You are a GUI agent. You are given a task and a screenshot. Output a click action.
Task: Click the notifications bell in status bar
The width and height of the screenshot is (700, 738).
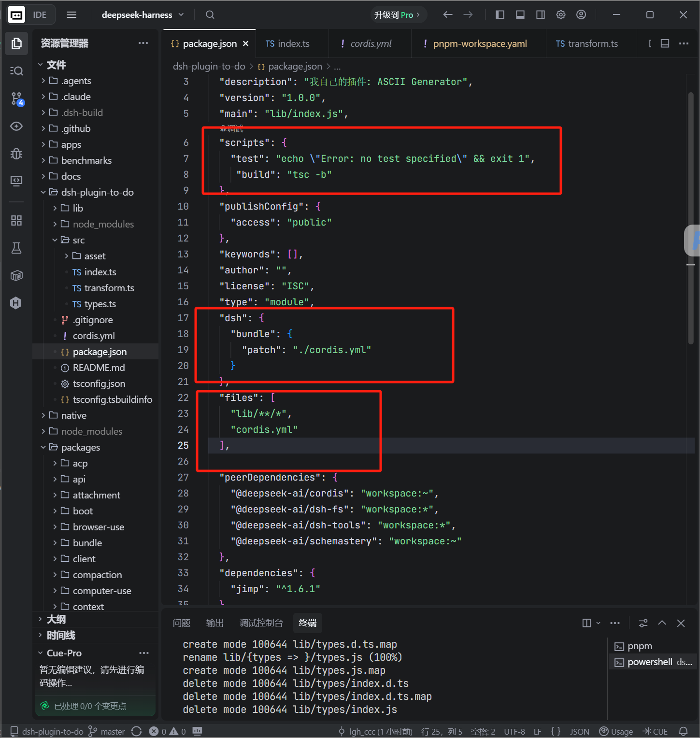[683, 731]
